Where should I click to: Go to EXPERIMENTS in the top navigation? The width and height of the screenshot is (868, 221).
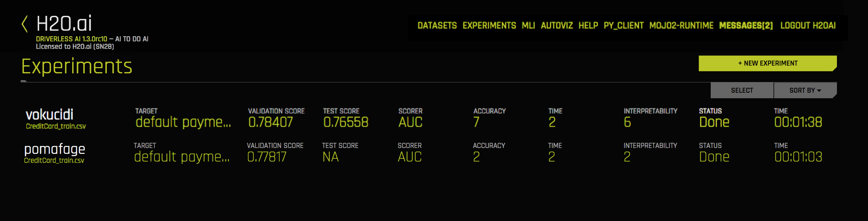pos(489,26)
